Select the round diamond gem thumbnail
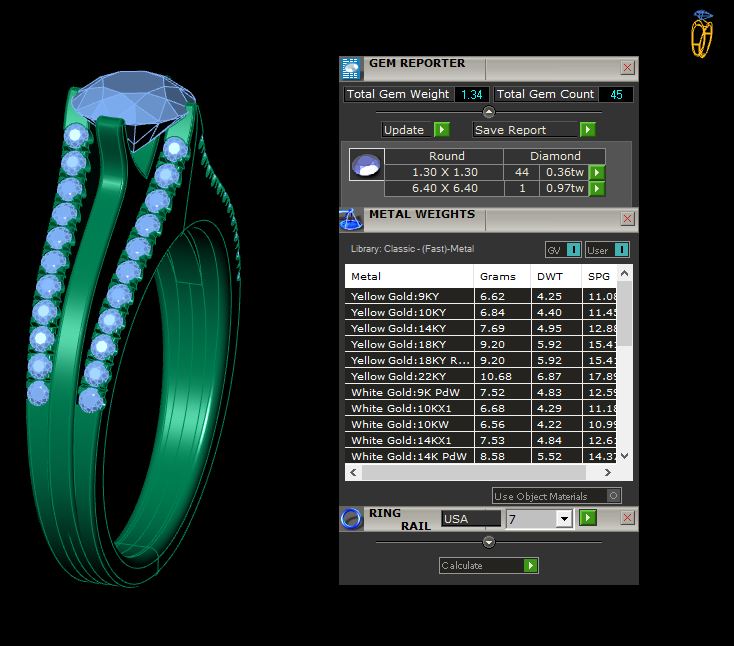 (367, 164)
